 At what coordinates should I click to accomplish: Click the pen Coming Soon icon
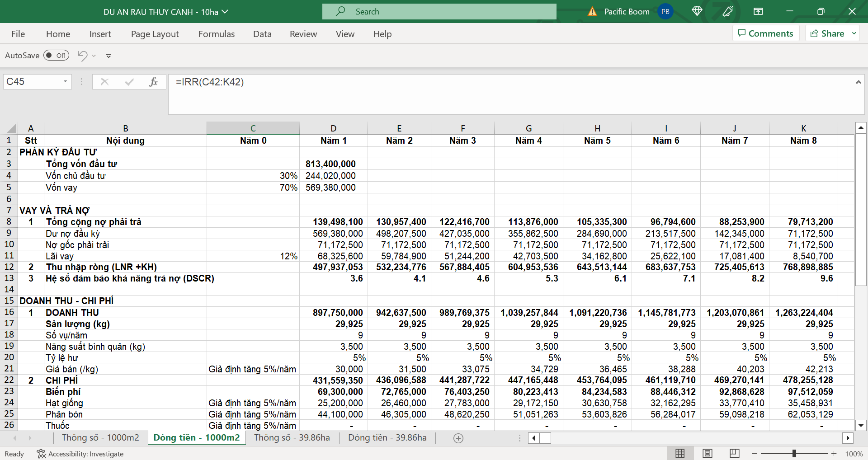tap(728, 11)
